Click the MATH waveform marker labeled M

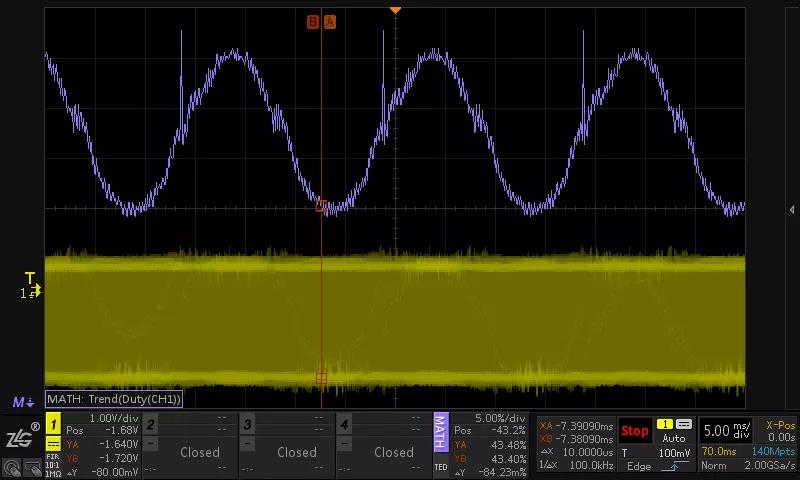(22, 402)
